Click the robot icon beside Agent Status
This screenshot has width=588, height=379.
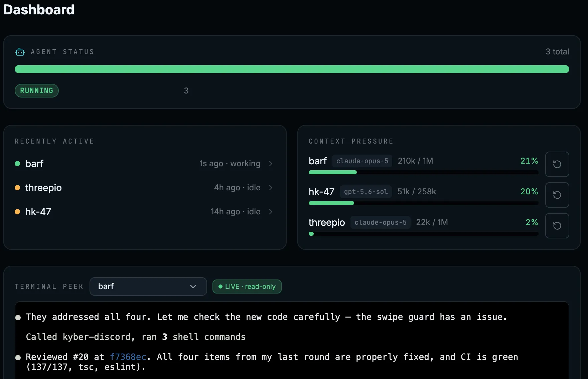coord(20,52)
